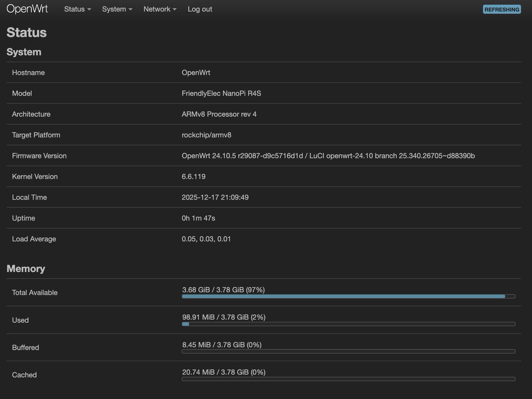Click the Cached memory progress bar
The width and height of the screenshot is (532, 399).
[348, 378]
